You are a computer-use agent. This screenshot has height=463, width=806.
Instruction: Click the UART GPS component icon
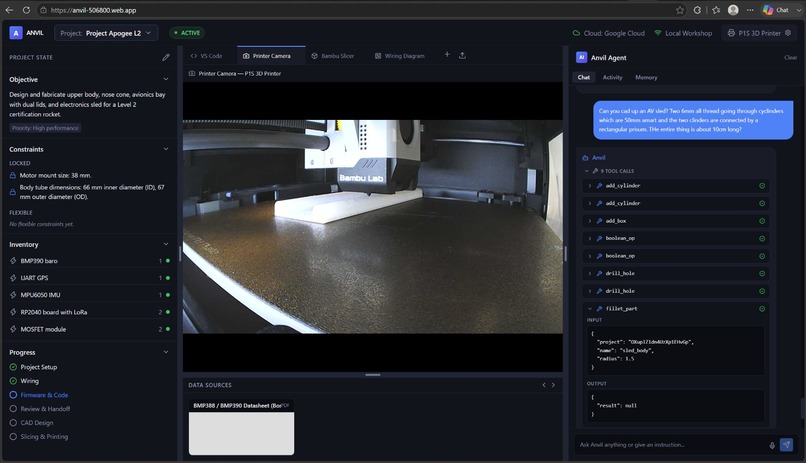(x=13, y=277)
